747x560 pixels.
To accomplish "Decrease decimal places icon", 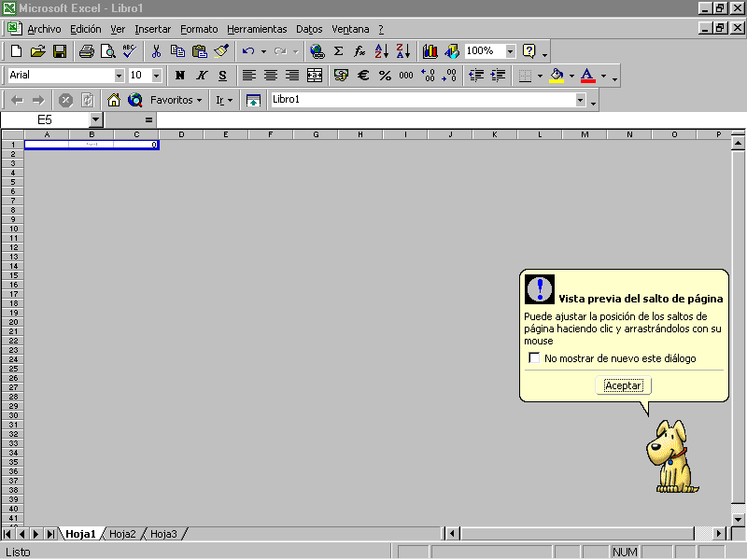I will click(449, 76).
